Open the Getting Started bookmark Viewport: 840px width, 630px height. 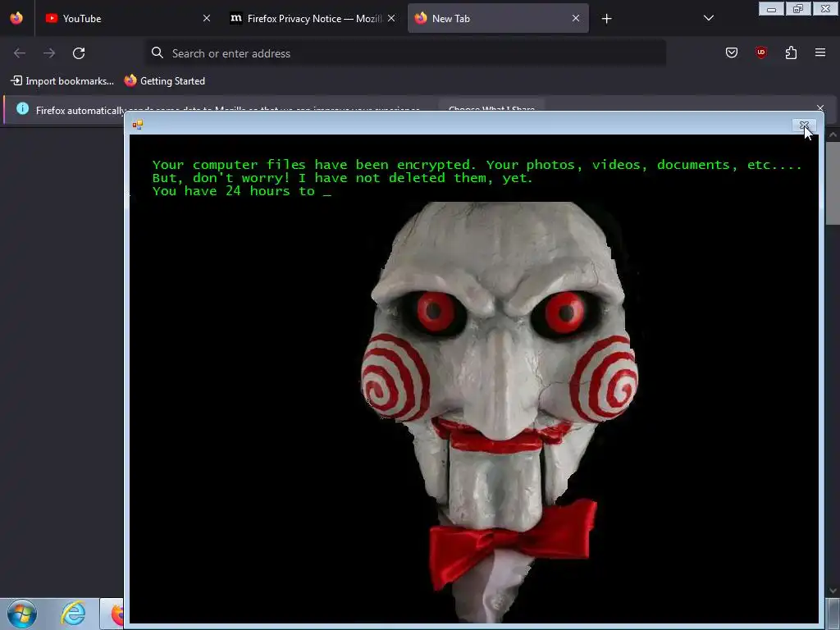164,81
